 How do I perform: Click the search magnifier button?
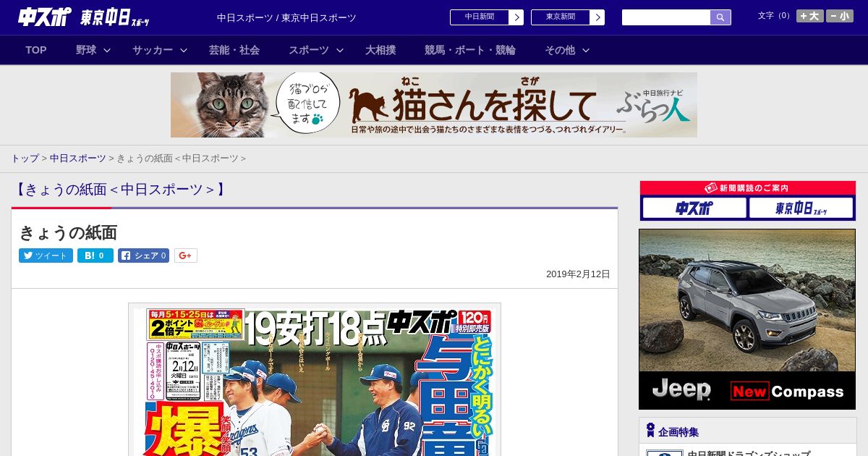pyautogui.click(x=720, y=17)
